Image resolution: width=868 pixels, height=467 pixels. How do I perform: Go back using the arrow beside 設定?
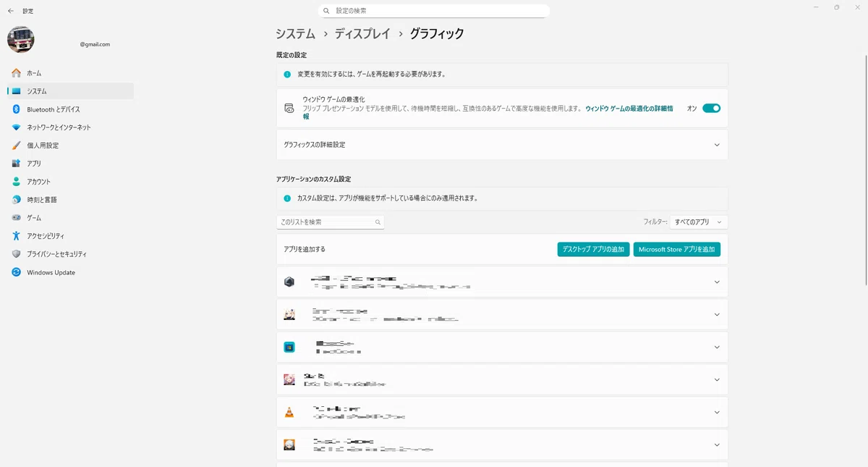tap(10, 11)
